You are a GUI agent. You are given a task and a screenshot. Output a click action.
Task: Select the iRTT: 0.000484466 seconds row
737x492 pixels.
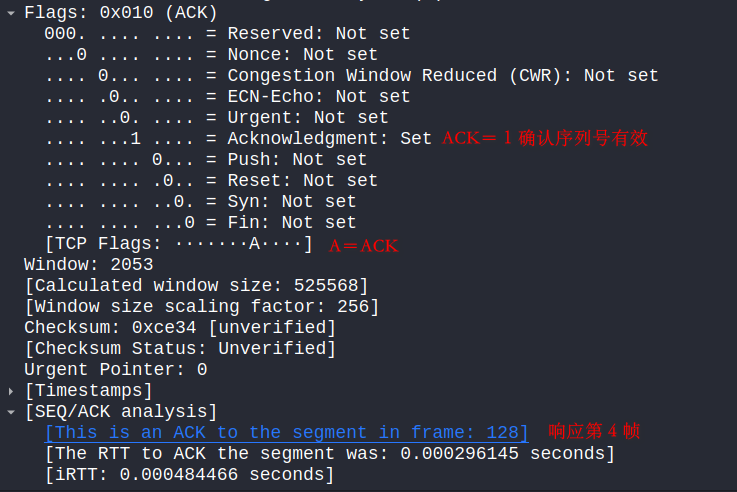(189, 475)
